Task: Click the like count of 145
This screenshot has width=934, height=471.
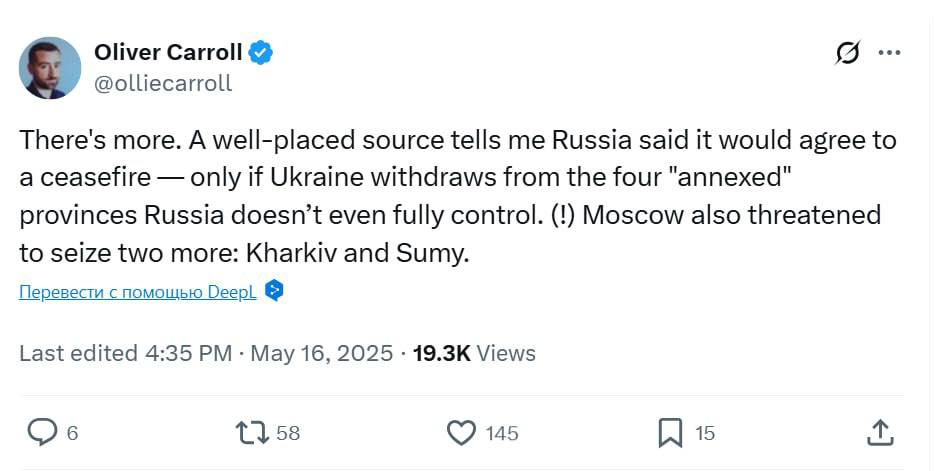Action: (502, 433)
